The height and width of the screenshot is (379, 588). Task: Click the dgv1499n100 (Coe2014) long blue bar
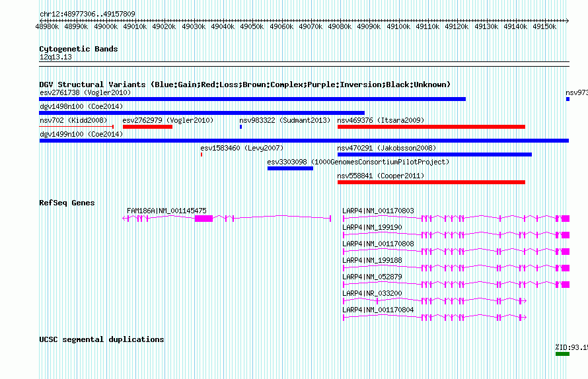[304, 141]
